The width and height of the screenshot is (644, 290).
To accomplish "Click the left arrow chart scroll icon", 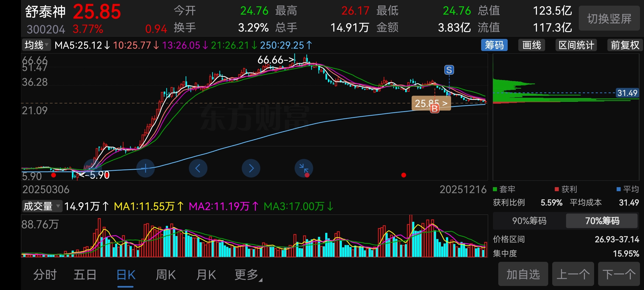I will tap(198, 168).
